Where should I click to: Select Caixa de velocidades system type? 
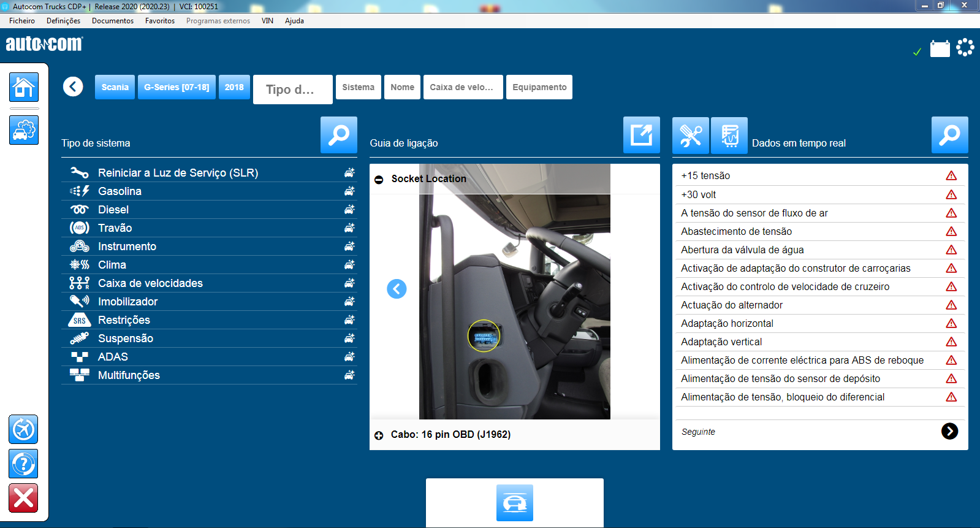pos(150,283)
